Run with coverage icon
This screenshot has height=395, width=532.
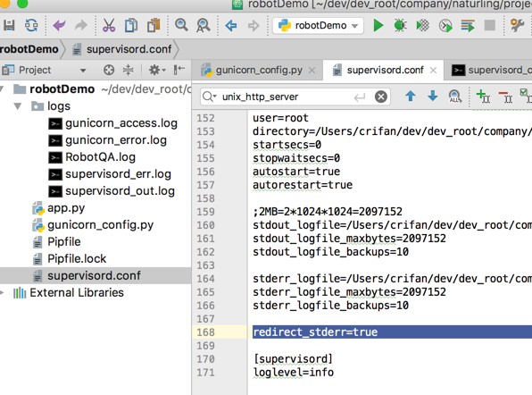423,26
